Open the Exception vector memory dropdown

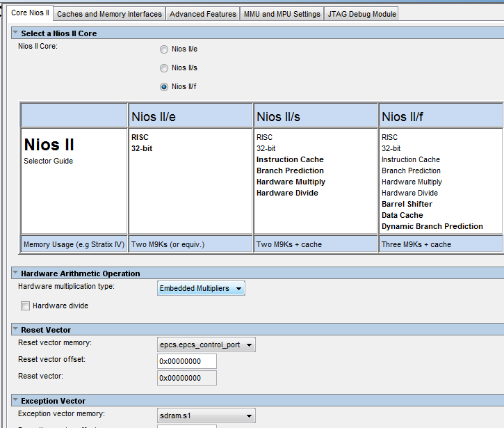click(206, 416)
